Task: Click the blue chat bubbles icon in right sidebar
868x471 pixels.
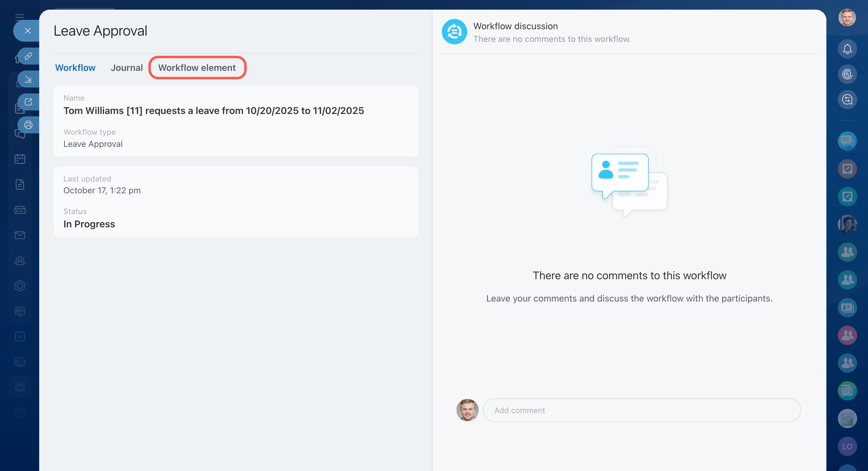Action: coord(847,141)
